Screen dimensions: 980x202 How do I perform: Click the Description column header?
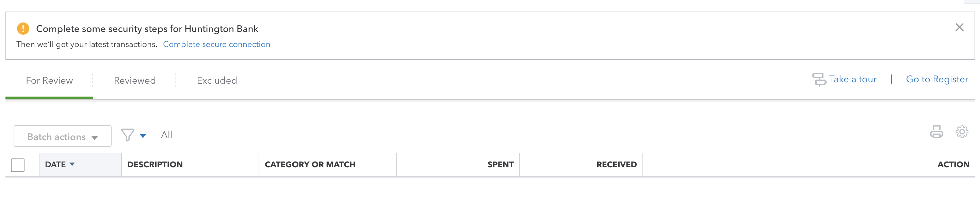(x=155, y=165)
